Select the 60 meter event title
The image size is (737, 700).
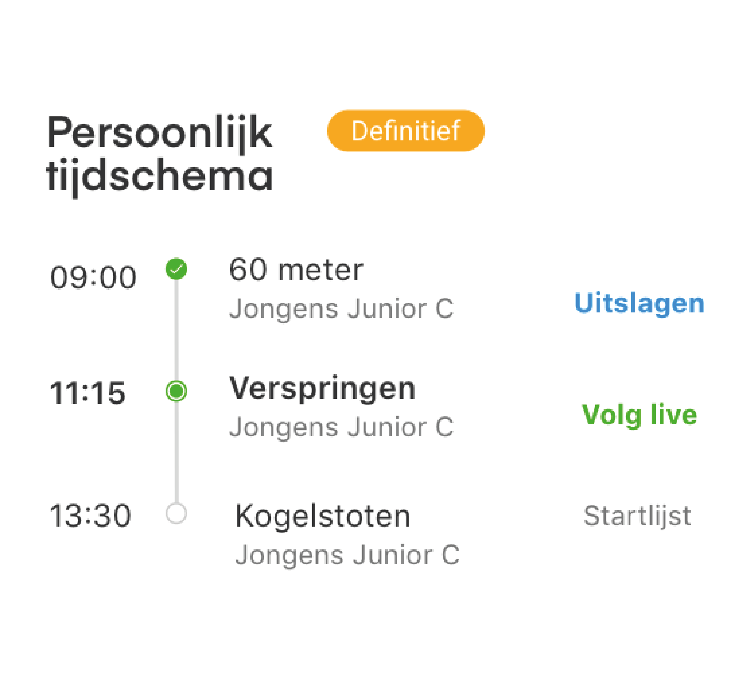[296, 270]
